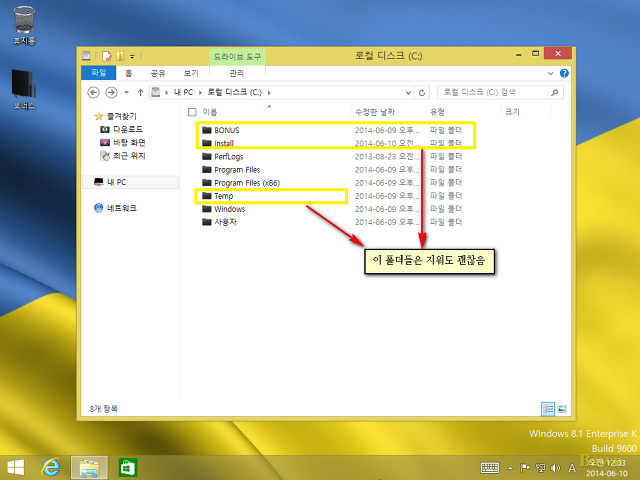Screen dimensions: 640x480
Task: Toggle the select-all checkbox in header
Action: point(192,112)
